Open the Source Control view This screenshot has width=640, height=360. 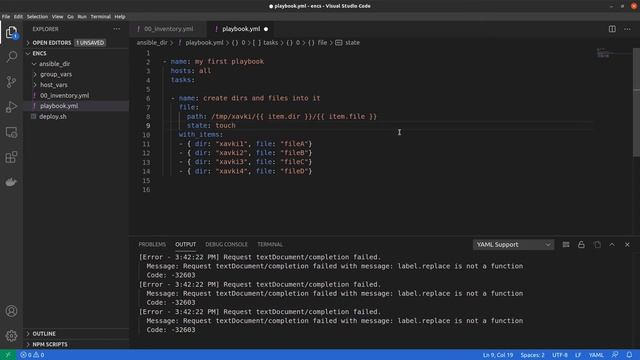click(x=11, y=82)
